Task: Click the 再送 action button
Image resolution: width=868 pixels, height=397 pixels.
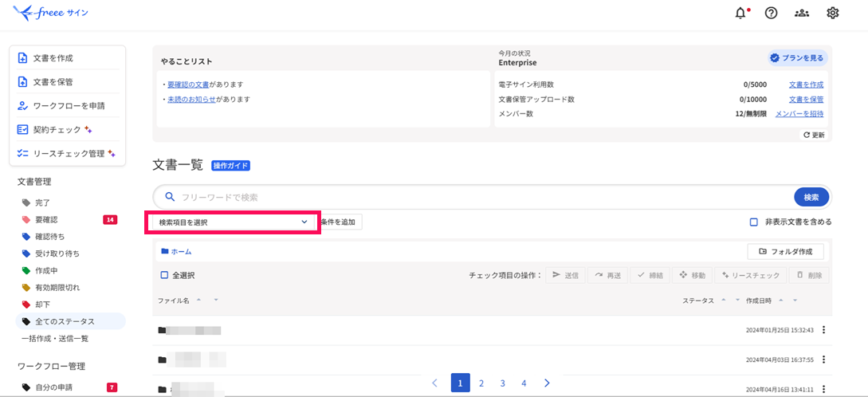Action: (x=608, y=275)
